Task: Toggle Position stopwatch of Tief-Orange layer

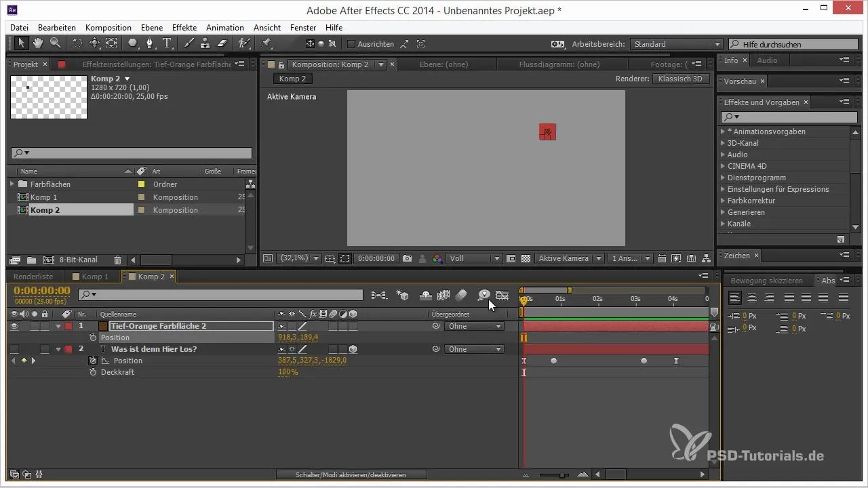Action: pyautogui.click(x=93, y=338)
